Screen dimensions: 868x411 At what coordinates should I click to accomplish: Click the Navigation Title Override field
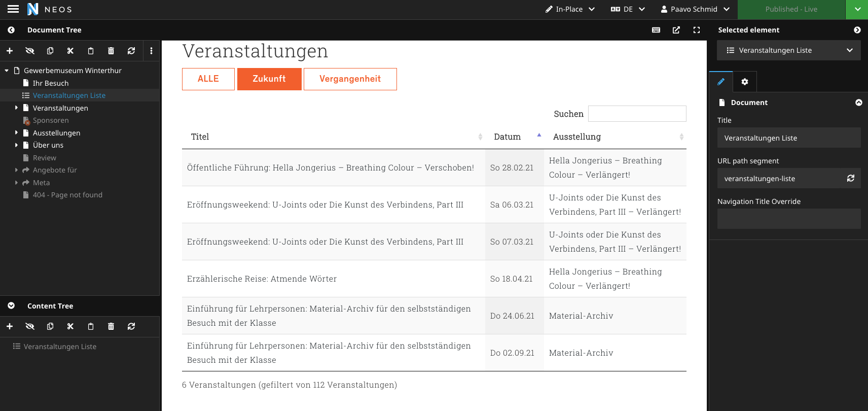point(789,219)
